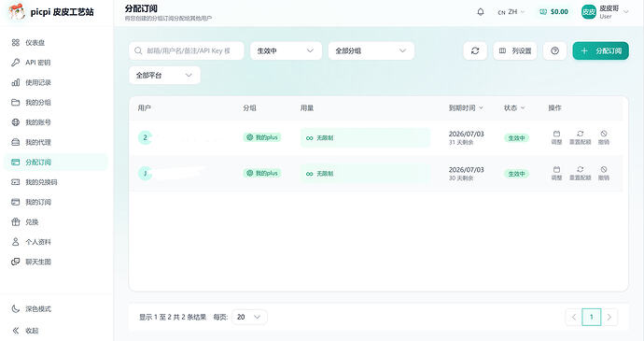The width and height of the screenshot is (644, 341).
Task: Click 重置配额 for the 31 天剩余 row
Action: (x=580, y=137)
